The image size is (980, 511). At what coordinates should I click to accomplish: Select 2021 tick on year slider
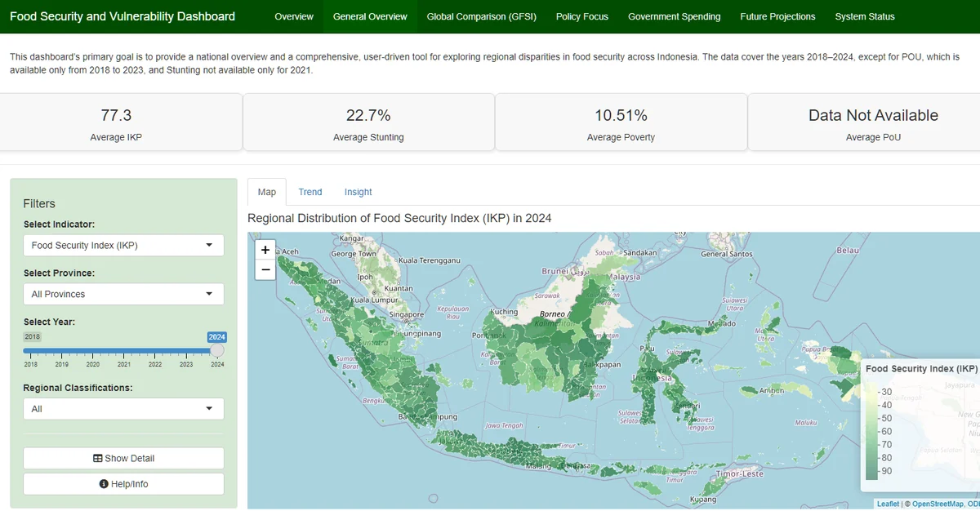click(124, 364)
